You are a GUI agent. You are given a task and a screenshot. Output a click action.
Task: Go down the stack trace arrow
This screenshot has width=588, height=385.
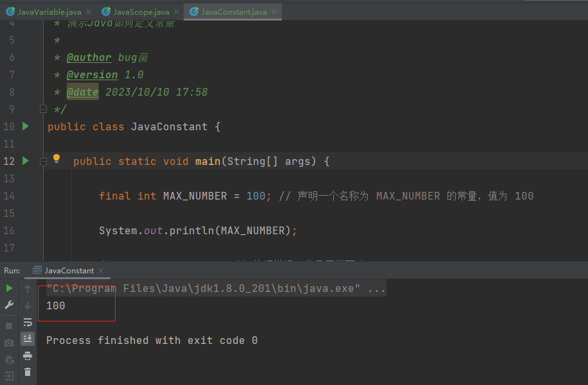[x=28, y=305]
